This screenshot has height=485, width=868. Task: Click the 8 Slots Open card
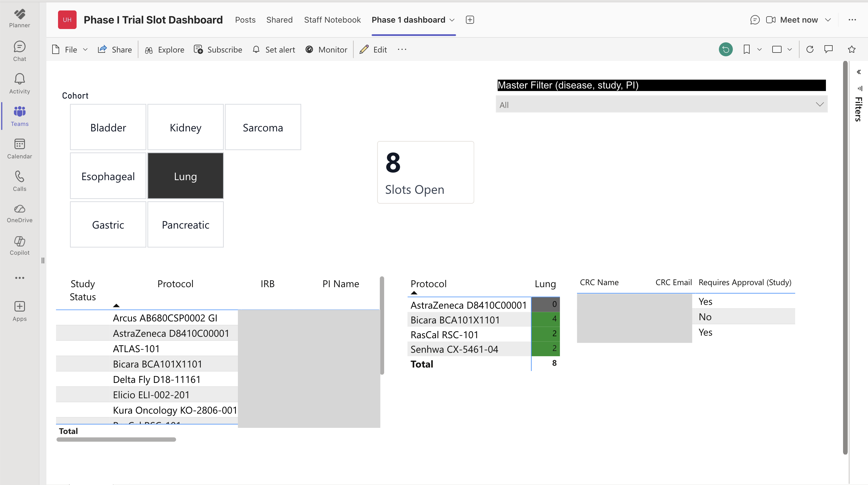click(426, 172)
